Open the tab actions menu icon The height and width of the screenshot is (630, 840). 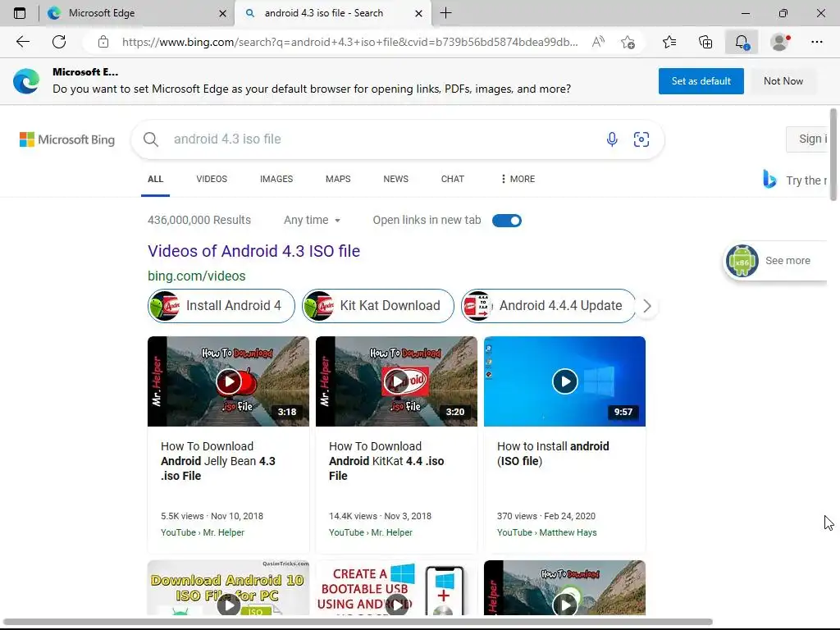(x=20, y=13)
